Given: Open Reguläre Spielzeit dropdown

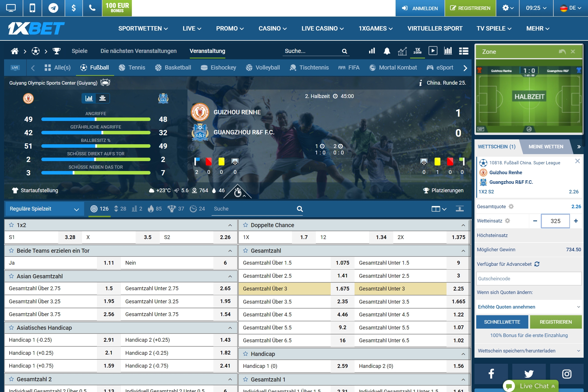Looking at the screenshot, I should coord(44,209).
